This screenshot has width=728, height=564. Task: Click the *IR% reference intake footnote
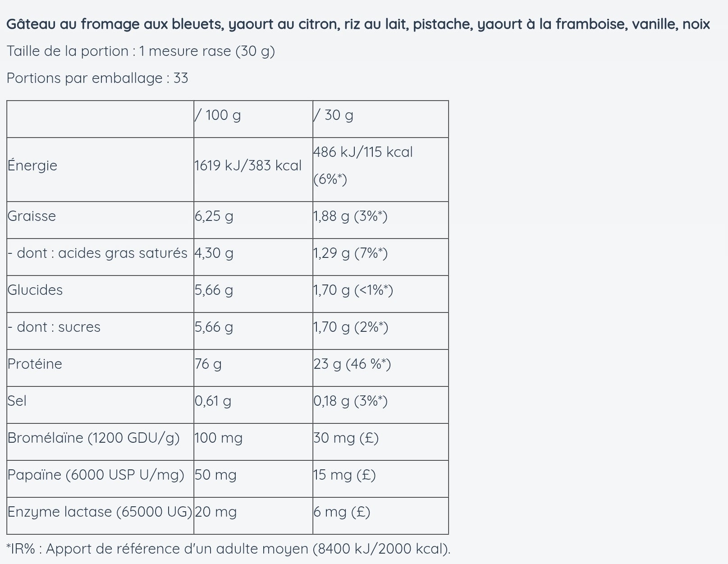[x=229, y=549]
